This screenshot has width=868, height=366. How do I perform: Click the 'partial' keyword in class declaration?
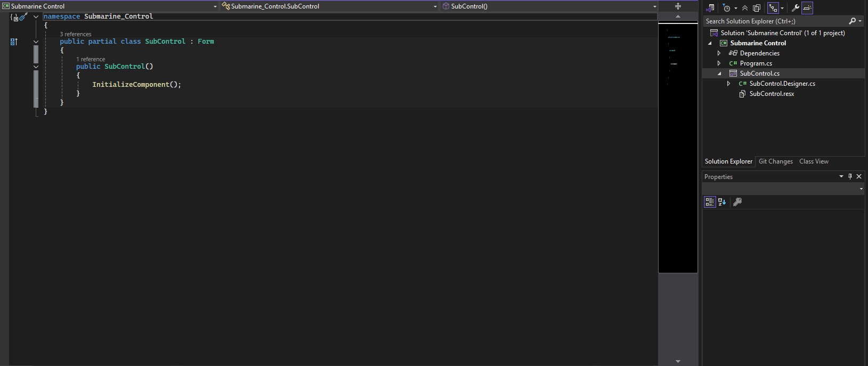102,42
